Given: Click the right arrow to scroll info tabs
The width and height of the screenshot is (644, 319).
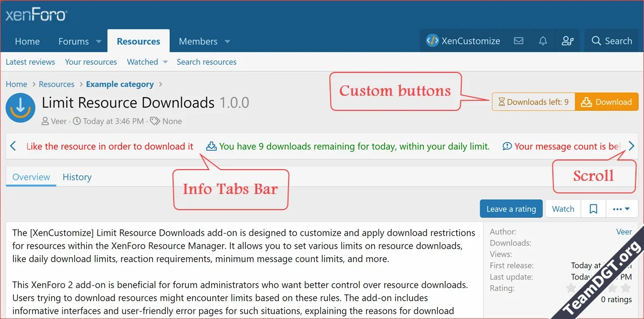Looking at the screenshot, I should pyautogui.click(x=631, y=146).
